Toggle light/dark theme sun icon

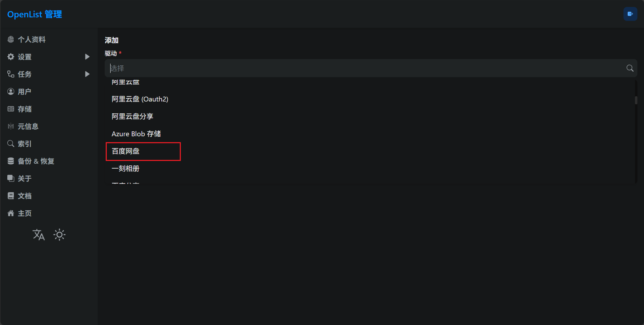point(59,235)
